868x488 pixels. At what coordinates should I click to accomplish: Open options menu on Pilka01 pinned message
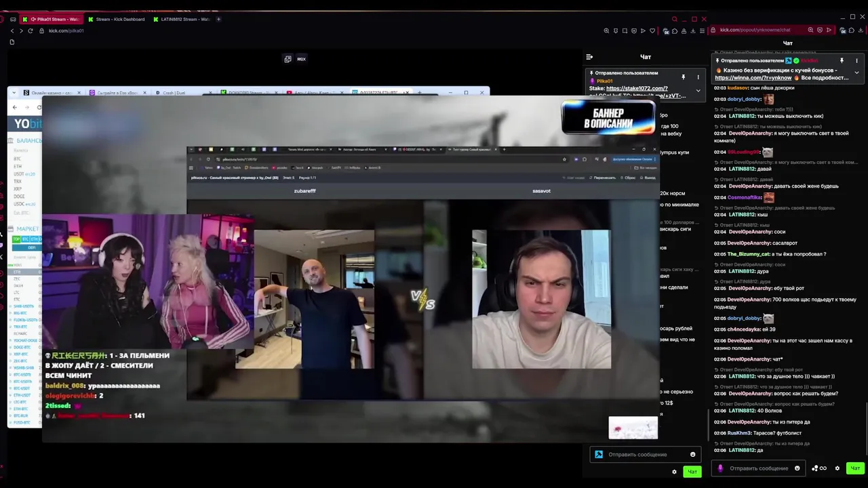698,77
